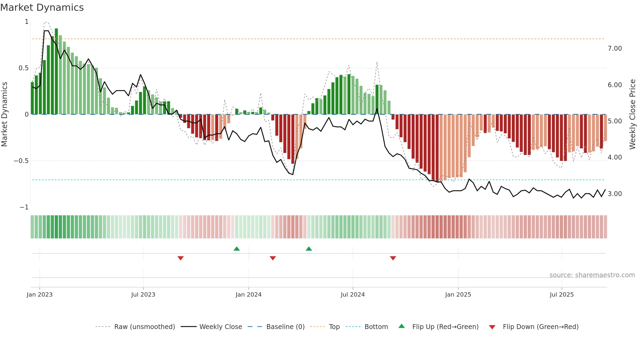644x362 pixels.
Task: Select the green flip-up marker before Jan 2024
Action: 237,249
